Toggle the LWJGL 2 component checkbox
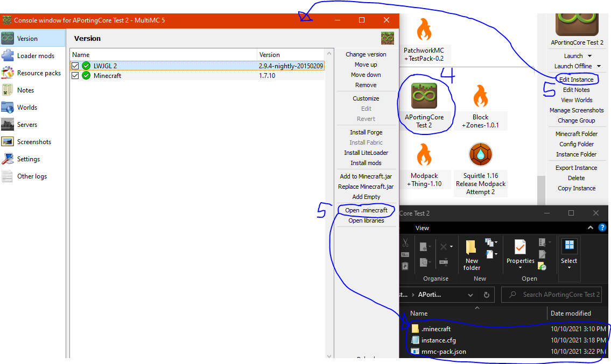Viewport: 611px width, 364px height. (75, 66)
